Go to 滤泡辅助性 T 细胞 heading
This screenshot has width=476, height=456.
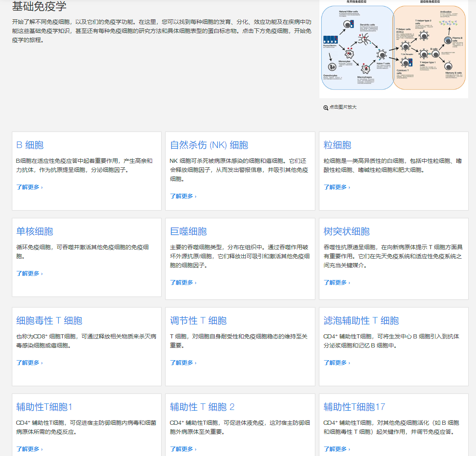coord(361,321)
